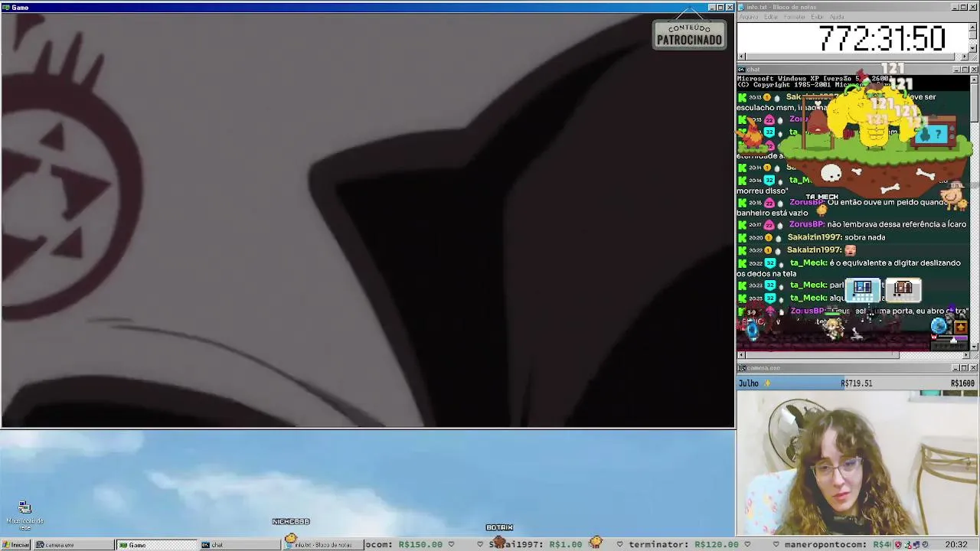The height and width of the screenshot is (551, 980).
Task: Open the Ajuda menu in Notepad
Action: 837,17
